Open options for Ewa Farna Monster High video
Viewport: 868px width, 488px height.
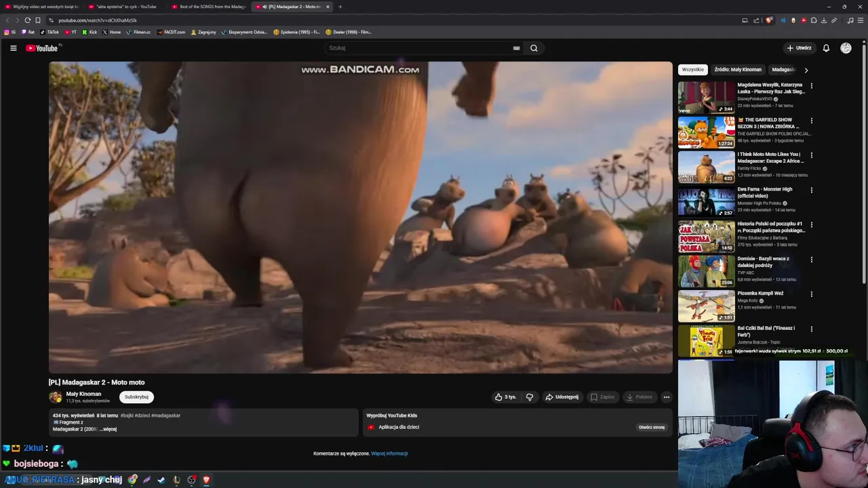(811, 190)
